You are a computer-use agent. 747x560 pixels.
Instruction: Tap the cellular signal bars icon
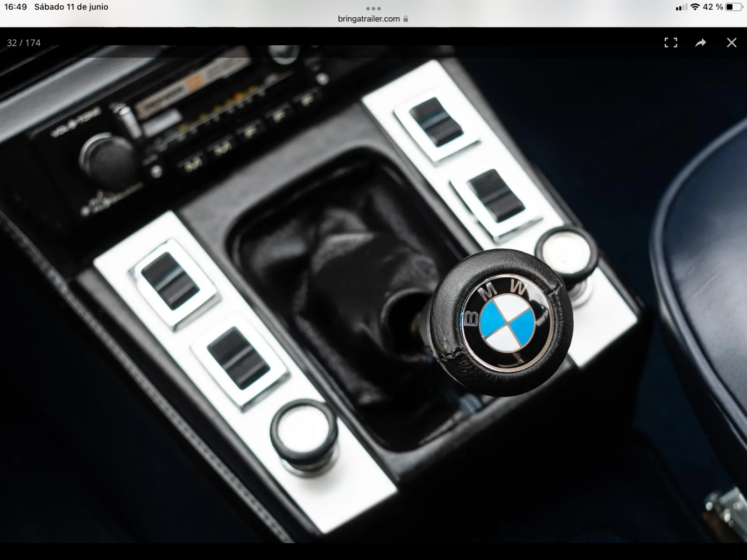pos(682,7)
